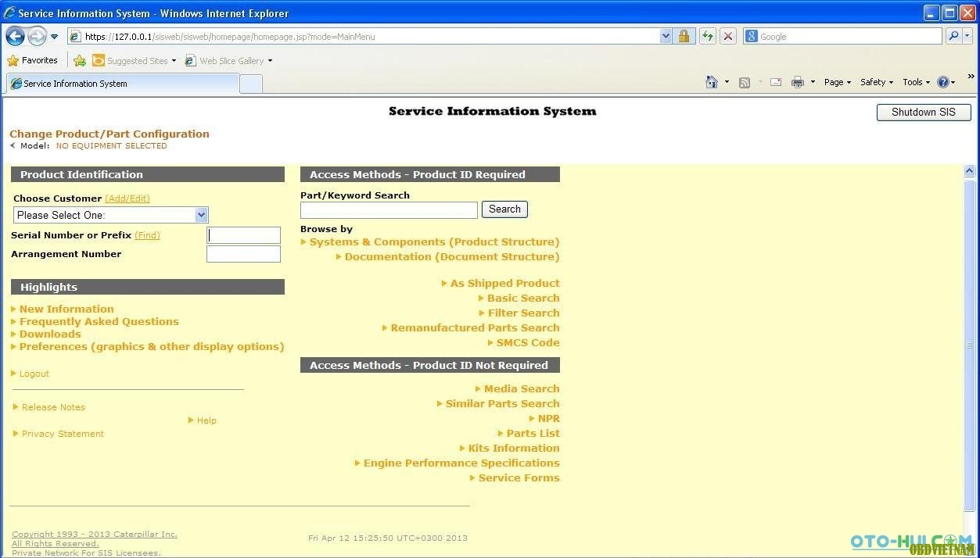The height and width of the screenshot is (558, 980).
Task: Click the security lock icon
Action: (x=684, y=37)
